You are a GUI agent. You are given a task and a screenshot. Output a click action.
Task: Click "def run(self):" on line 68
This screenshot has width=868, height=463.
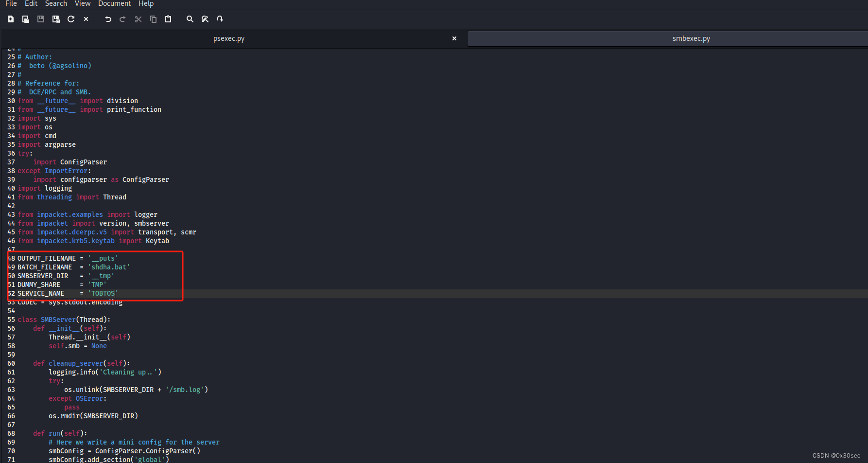click(x=60, y=433)
